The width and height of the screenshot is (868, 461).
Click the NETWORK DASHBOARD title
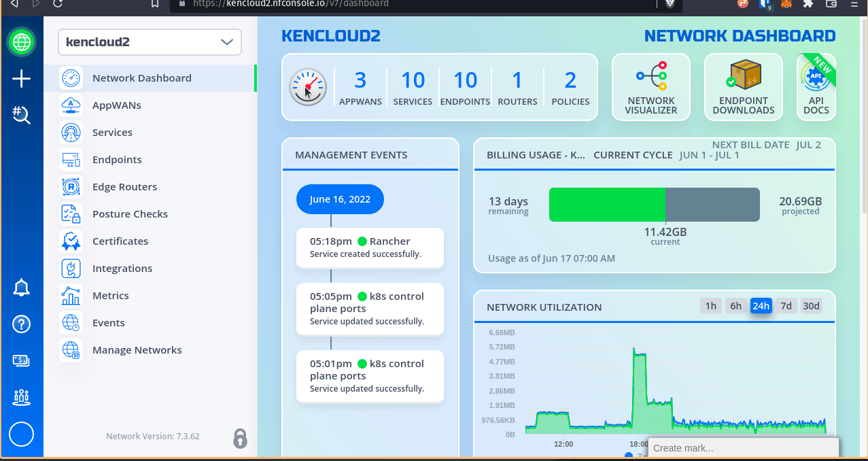click(740, 36)
